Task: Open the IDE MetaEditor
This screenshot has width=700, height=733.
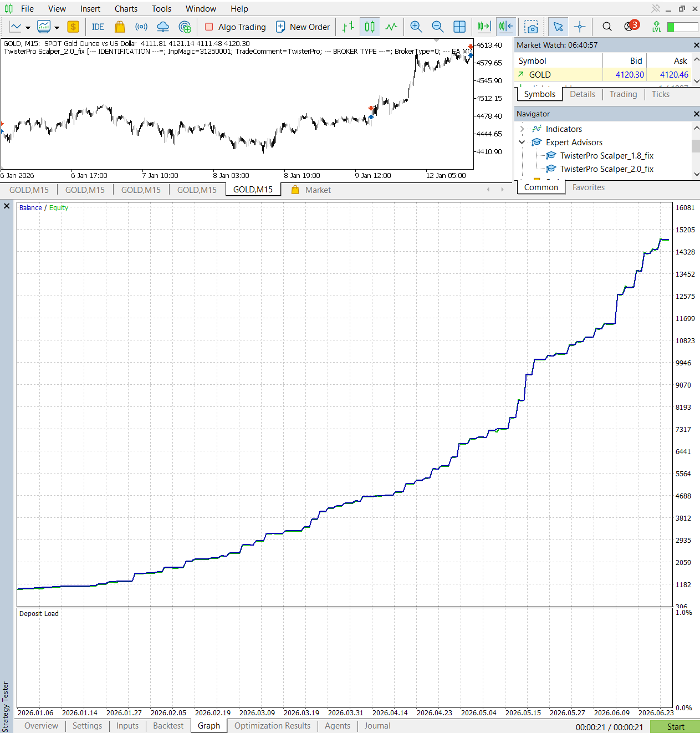Action: [98, 27]
